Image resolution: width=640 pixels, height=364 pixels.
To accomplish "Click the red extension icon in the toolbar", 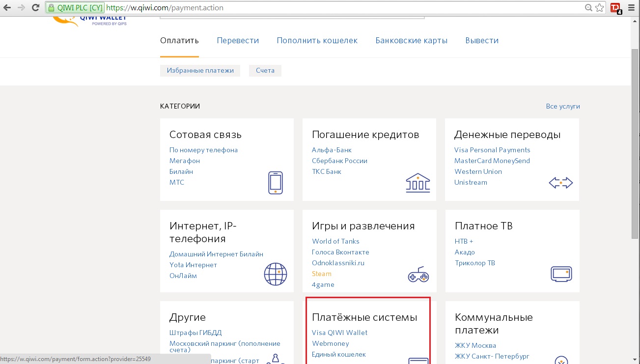I will click(615, 8).
